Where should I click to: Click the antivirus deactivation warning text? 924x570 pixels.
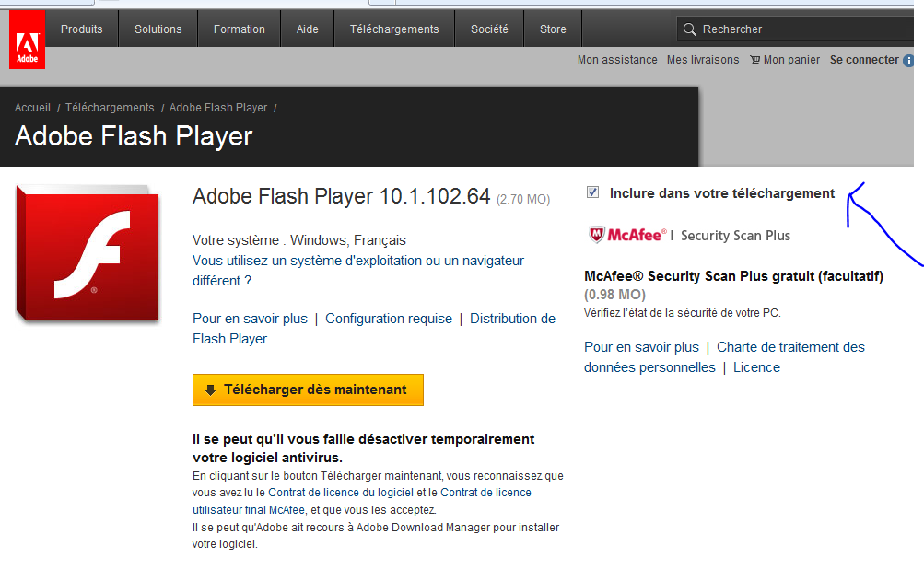coord(364,448)
